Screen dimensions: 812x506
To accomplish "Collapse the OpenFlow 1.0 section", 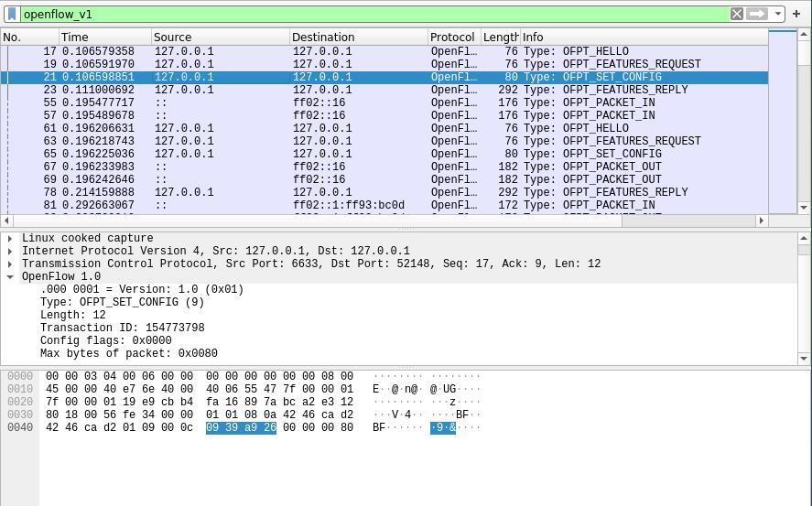I will [10, 277].
